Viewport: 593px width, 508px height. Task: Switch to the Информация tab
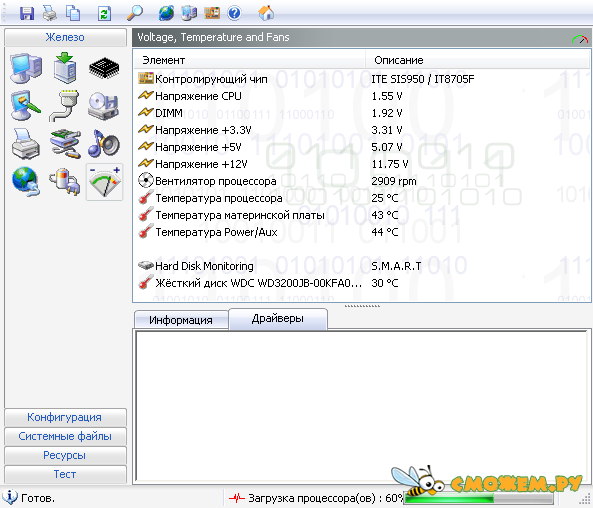[x=181, y=320]
